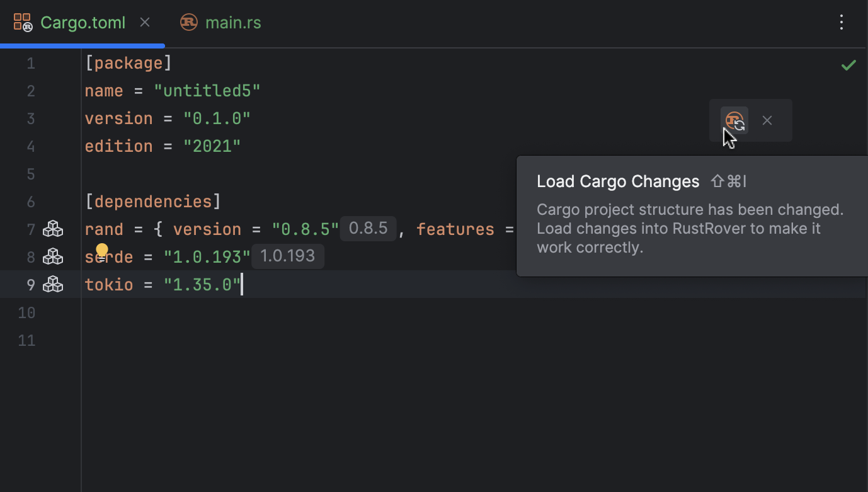Viewport: 868px width, 492px height.
Task: Click the Cargo.toml file type icon
Action: coord(23,23)
